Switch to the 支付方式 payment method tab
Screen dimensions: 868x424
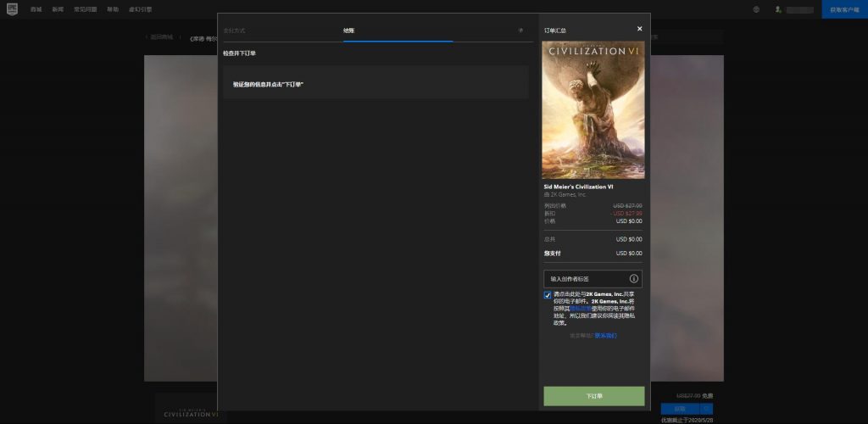click(x=234, y=31)
